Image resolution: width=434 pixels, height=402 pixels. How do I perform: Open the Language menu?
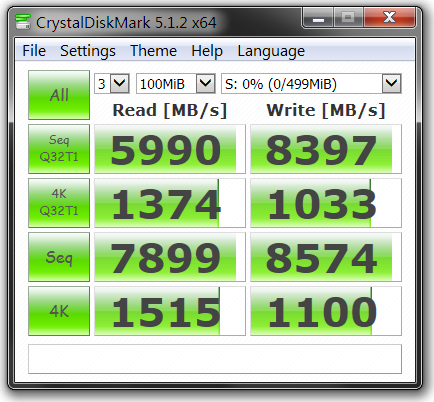tap(271, 51)
